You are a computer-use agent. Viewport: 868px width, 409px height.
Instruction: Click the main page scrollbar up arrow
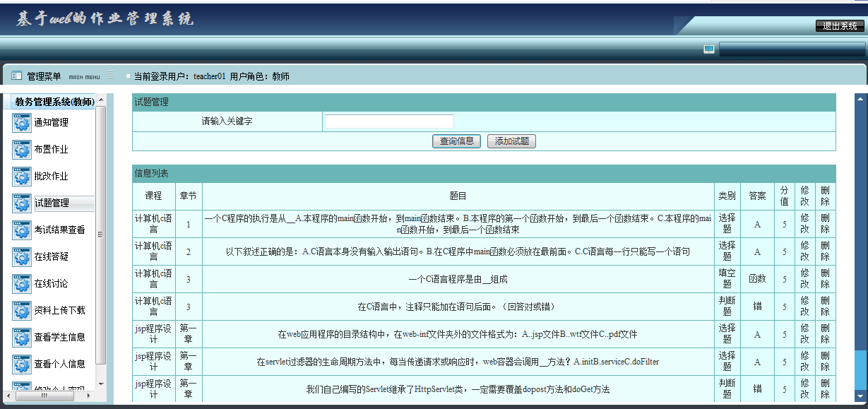[x=861, y=100]
